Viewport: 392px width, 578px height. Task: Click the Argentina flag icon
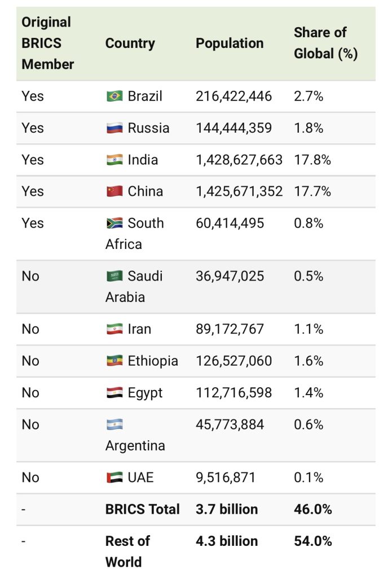click(114, 424)
